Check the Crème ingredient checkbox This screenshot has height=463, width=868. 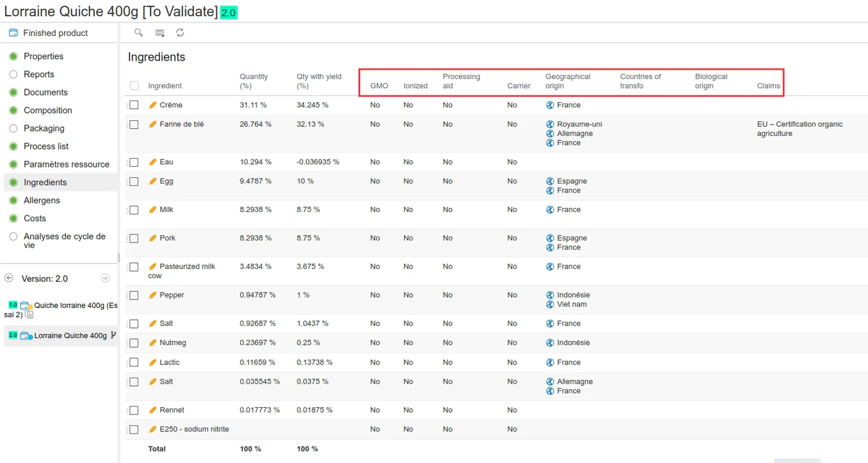click(x=134, y=105)
